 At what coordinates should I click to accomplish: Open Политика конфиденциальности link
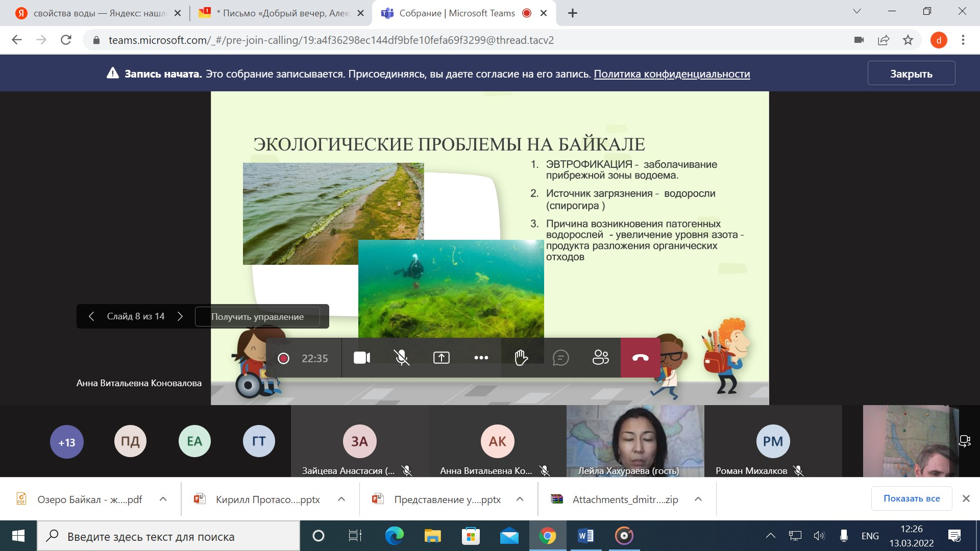[x=672, y=74]
